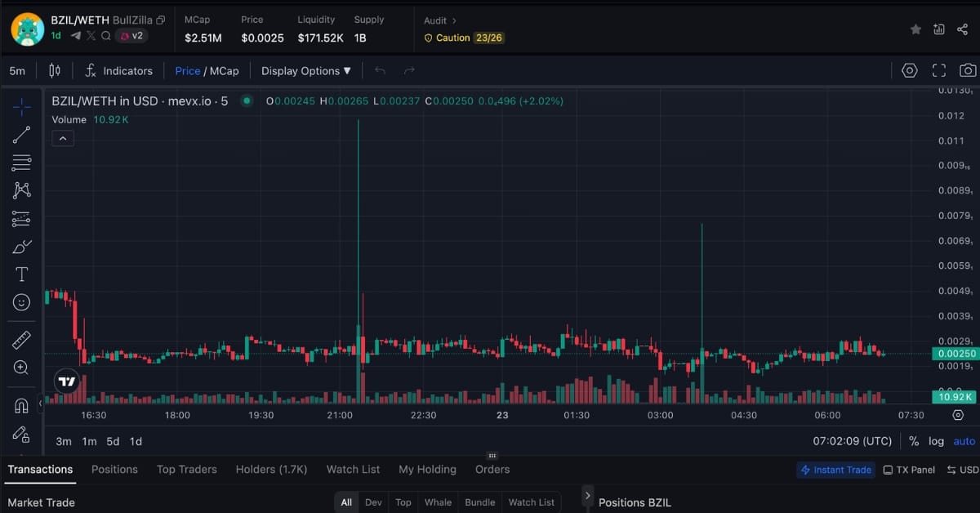Select the trend line drawing tool

(x=21, y=136)
